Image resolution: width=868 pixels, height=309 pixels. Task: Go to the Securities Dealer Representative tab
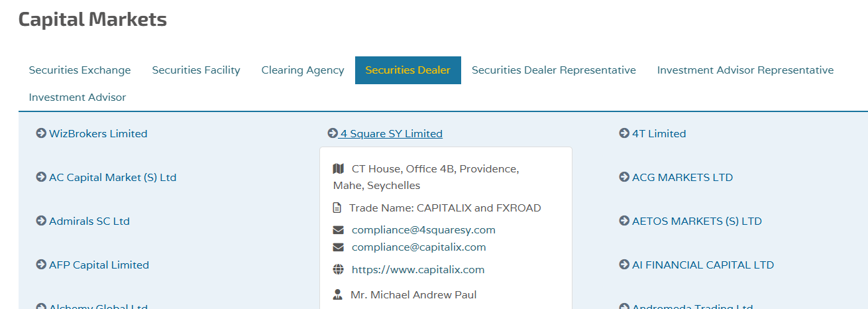coord(554,70)
